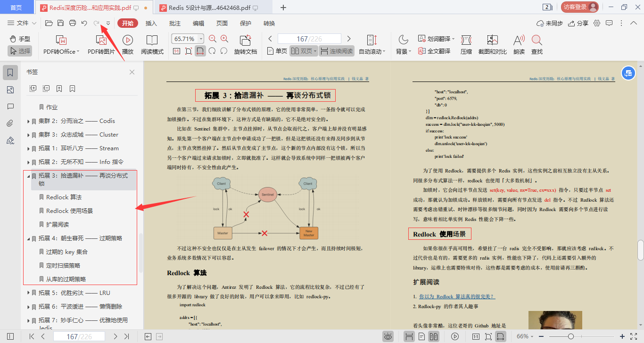Activate the Select tool (选择)
Image resolution: width=644 pixels, height=343 pixels.
pos(20,51)
